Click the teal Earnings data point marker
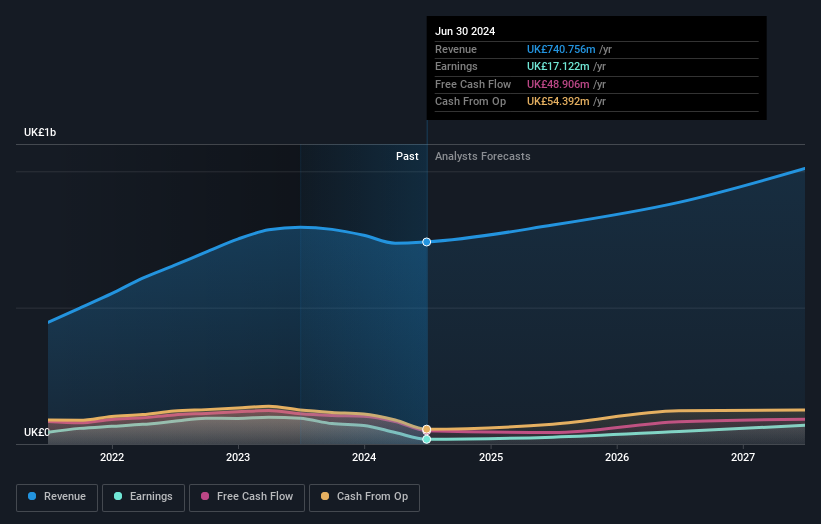The width and height of the screenshot is (821, 524). coord(427,439)
